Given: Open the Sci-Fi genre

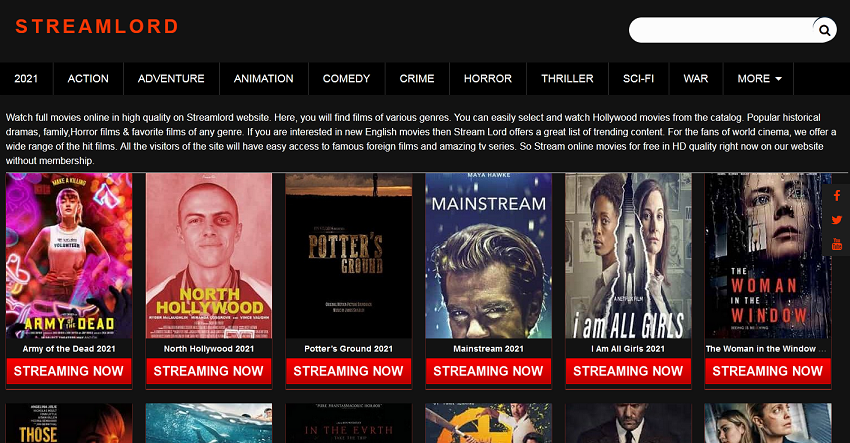Looking at the screenshot, I should coord(638,79).
